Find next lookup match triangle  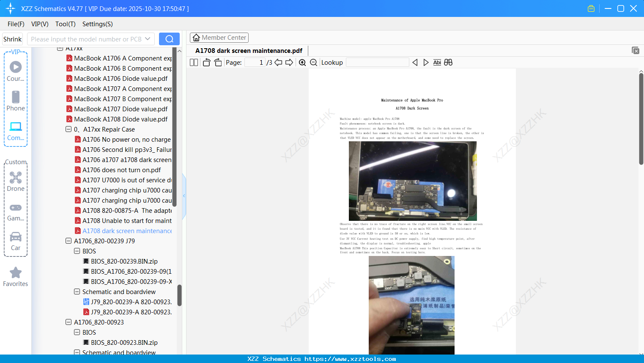point(426,63)
